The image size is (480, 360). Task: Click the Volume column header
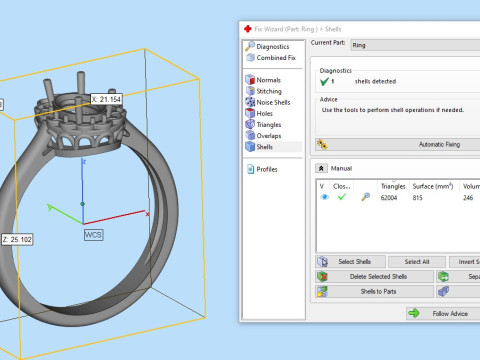pos(470,186)
